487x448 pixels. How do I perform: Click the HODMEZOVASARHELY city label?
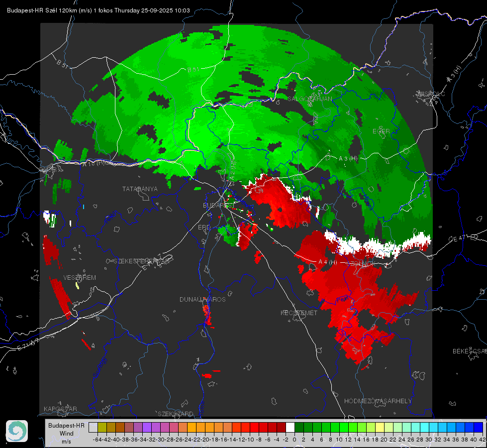pos(378,401)
